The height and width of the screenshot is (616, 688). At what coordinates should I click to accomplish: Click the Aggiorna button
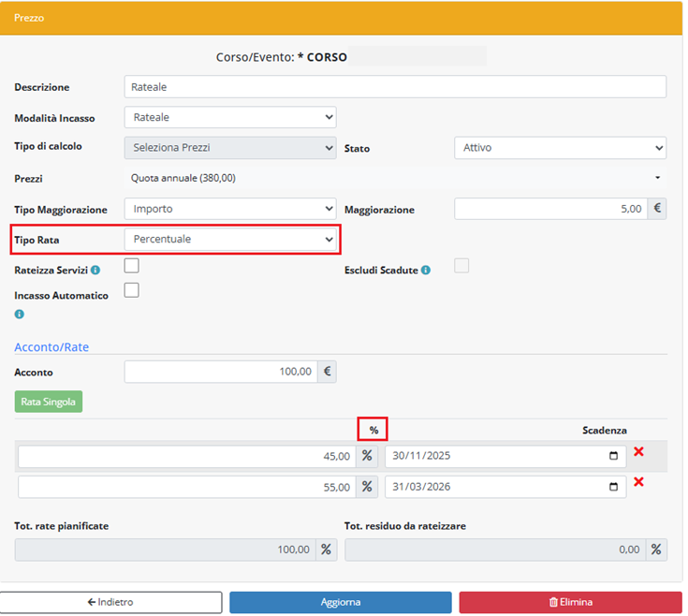pyautogui.click(x=341, y=602)
